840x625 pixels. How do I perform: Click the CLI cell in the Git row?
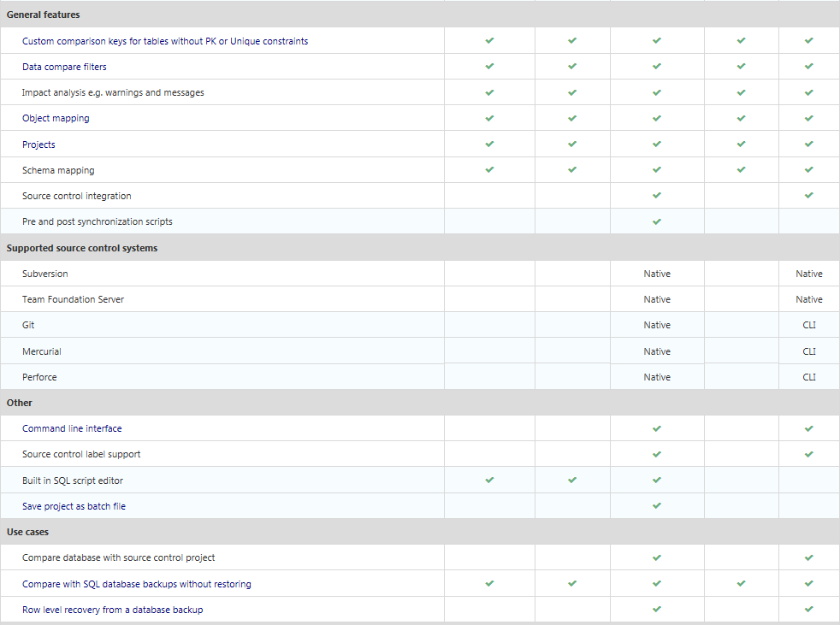pyautogui.click(x=808, y=325)
